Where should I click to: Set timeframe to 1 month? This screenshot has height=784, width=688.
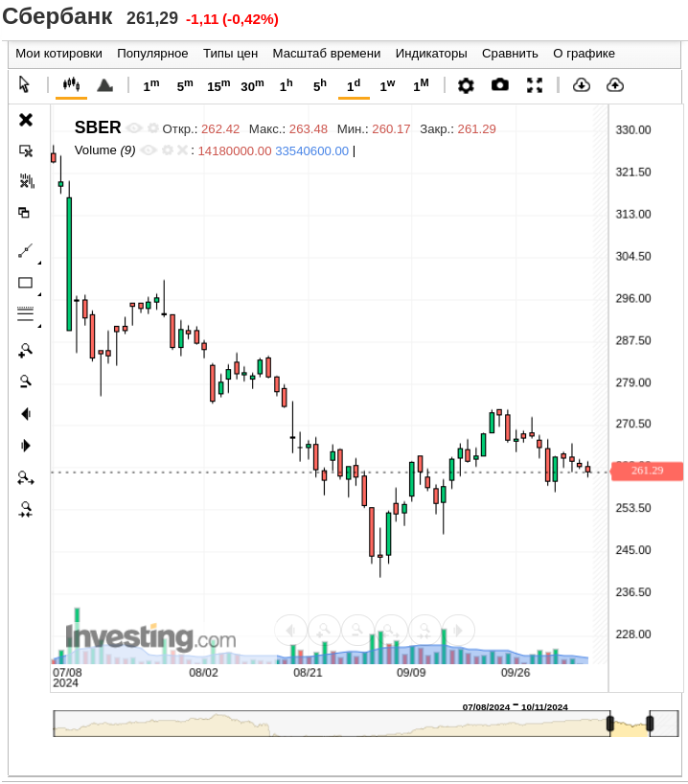(x=421, y=85)
